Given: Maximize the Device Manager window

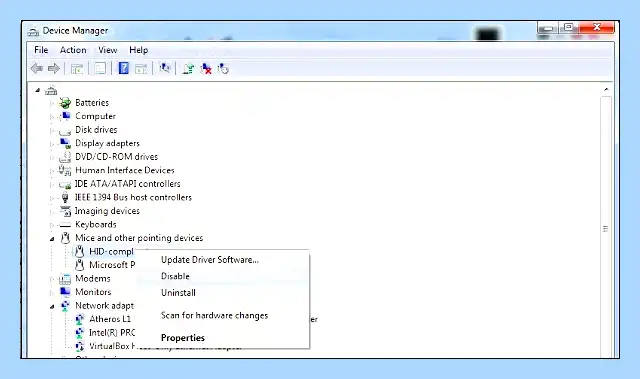Looking at the screenshot, I should [x=568, y=28].
